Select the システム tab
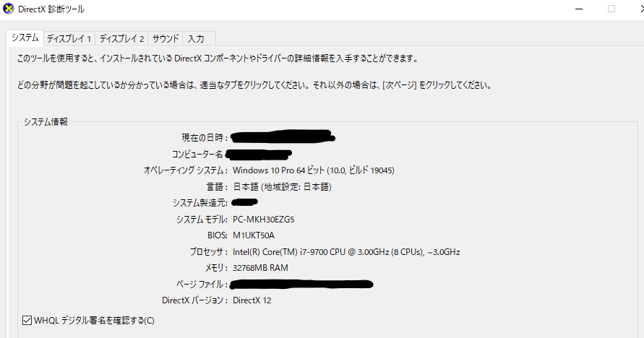The image size is (644, 338). [25, 38]
